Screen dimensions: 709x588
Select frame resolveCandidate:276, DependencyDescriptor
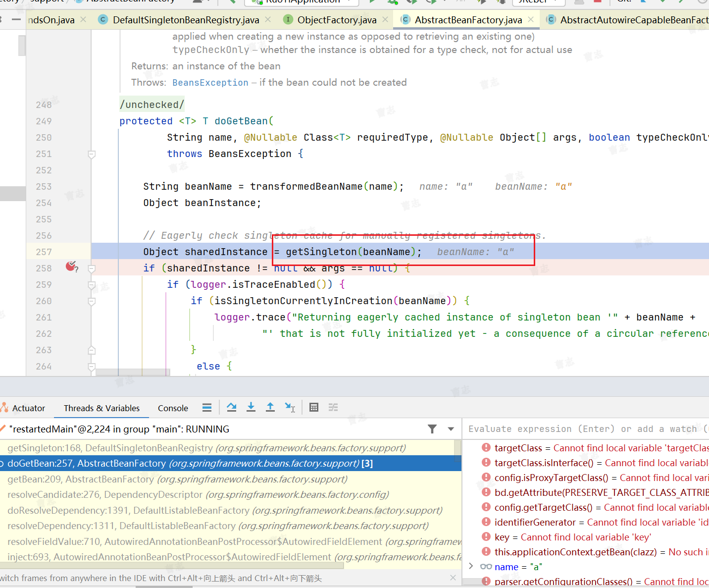(230, 494)
